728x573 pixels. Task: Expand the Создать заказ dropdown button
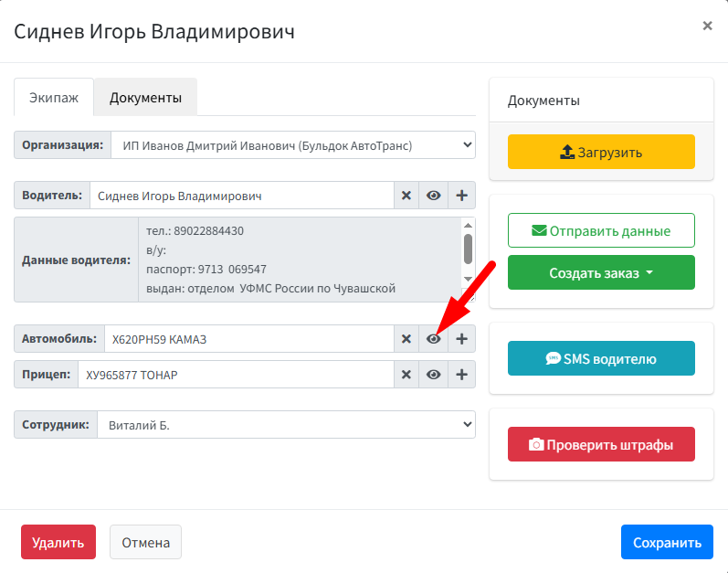pyautogui.click(x=601, y=273)
